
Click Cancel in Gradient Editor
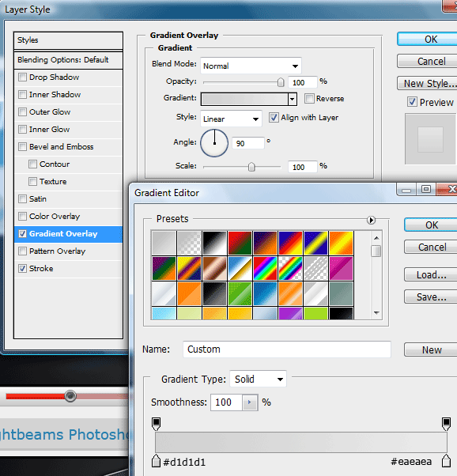click(x=431, y=247)
